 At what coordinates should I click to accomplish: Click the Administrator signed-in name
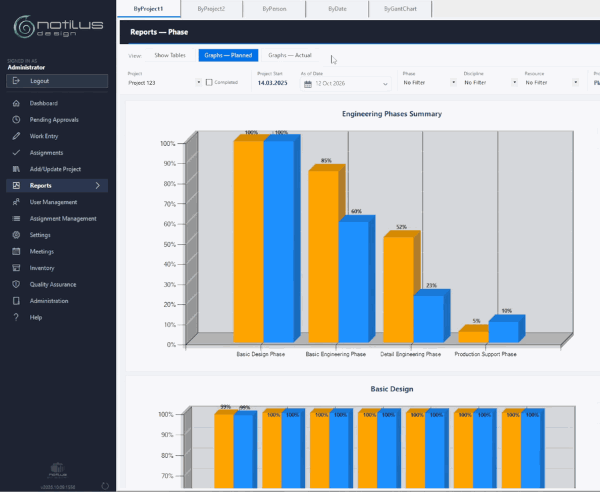26,67
